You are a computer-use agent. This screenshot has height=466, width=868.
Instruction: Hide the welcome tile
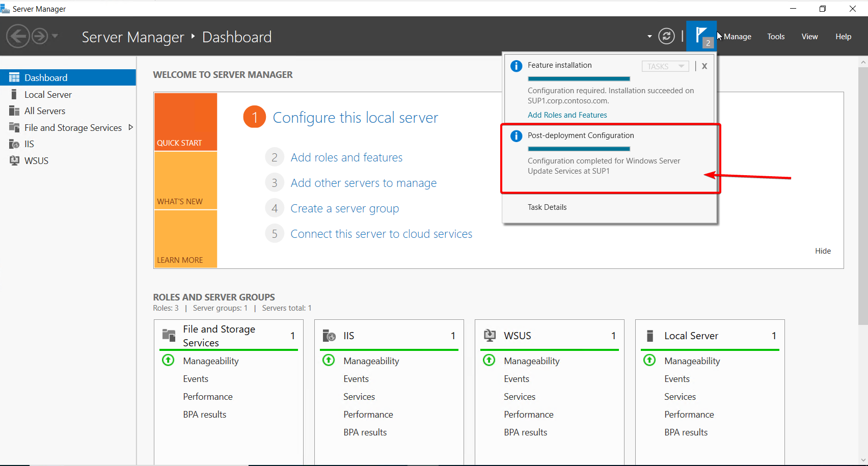pyautogui.click(x=823, y=251)
